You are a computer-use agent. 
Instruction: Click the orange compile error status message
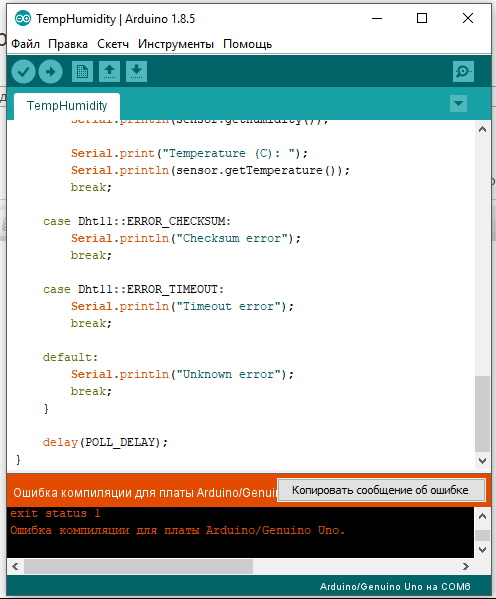[145, 493]
